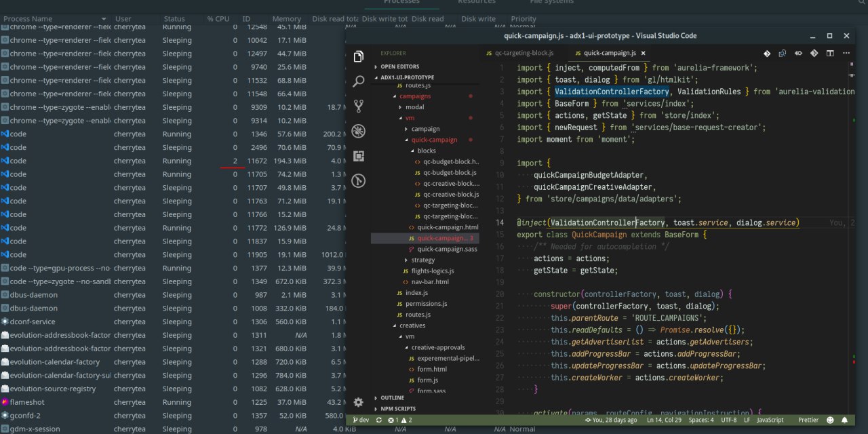Open permissions.js in Explorer tree

(x=426, y=304)
